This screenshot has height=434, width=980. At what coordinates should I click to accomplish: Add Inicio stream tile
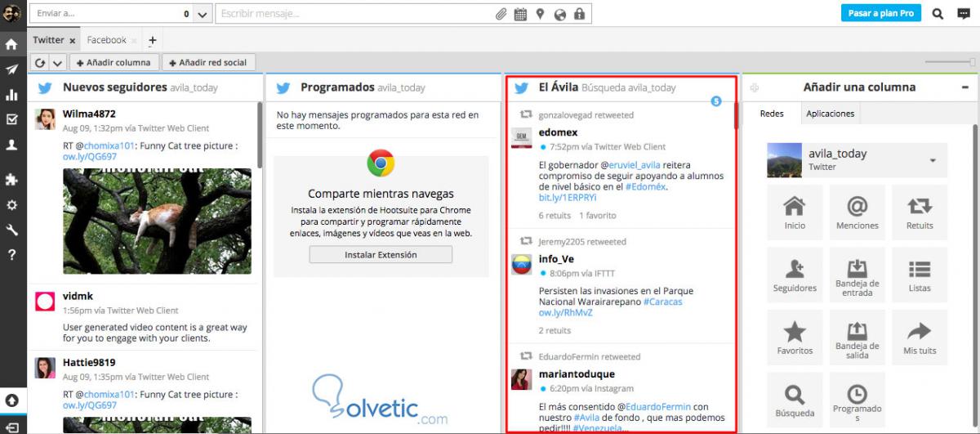tap(795, 212)
